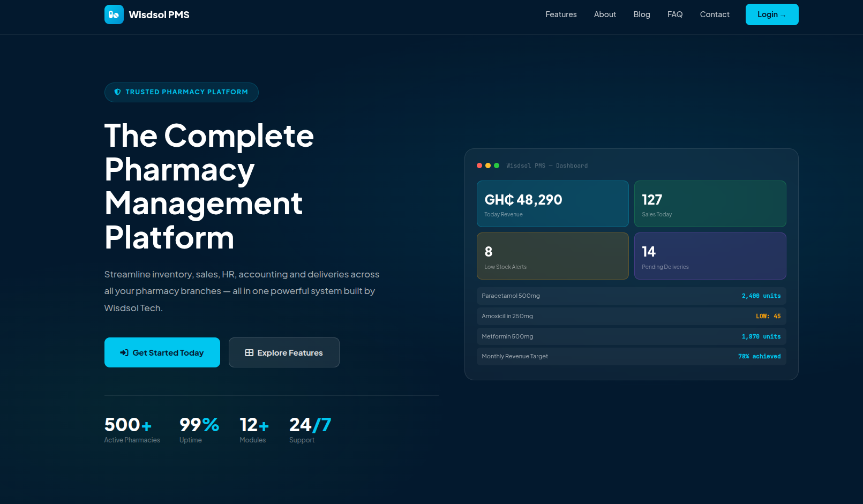
Task: Click the yellow dot in dashboard window
Action: click(x=488, y=166)
